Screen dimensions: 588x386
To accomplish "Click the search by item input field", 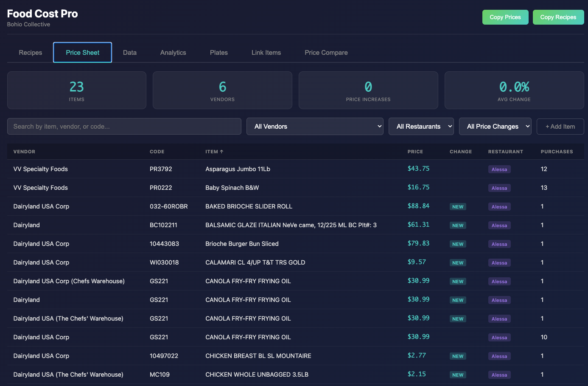I will (x=124, y=127).
